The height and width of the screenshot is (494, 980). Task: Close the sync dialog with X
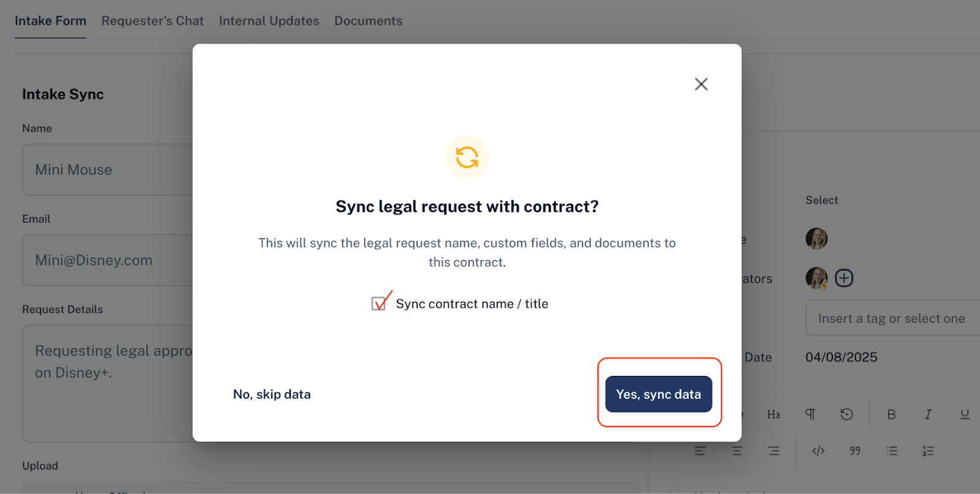[x=701, y=84]
